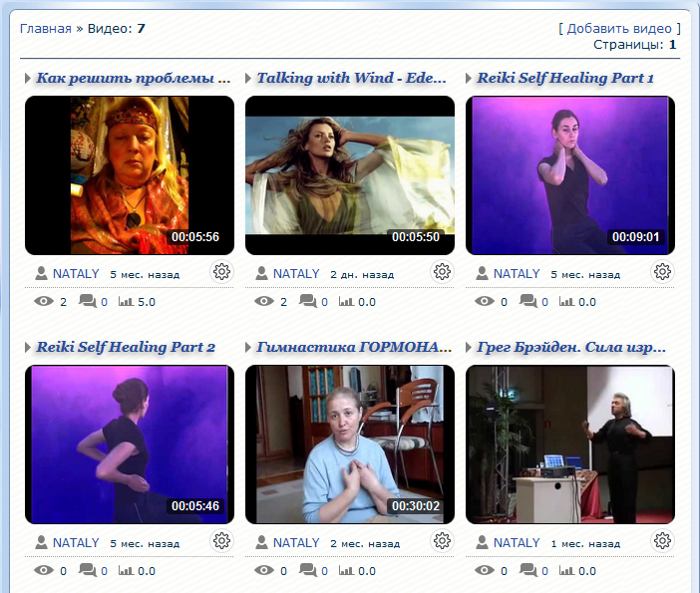
Task: Open Грег Брэйден video title
Action: tap(571, 347)
